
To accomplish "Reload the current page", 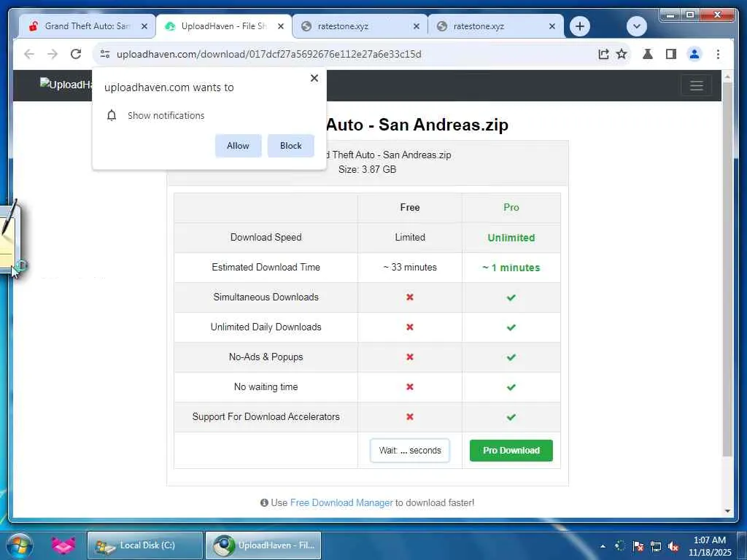I will coord(76,54).
